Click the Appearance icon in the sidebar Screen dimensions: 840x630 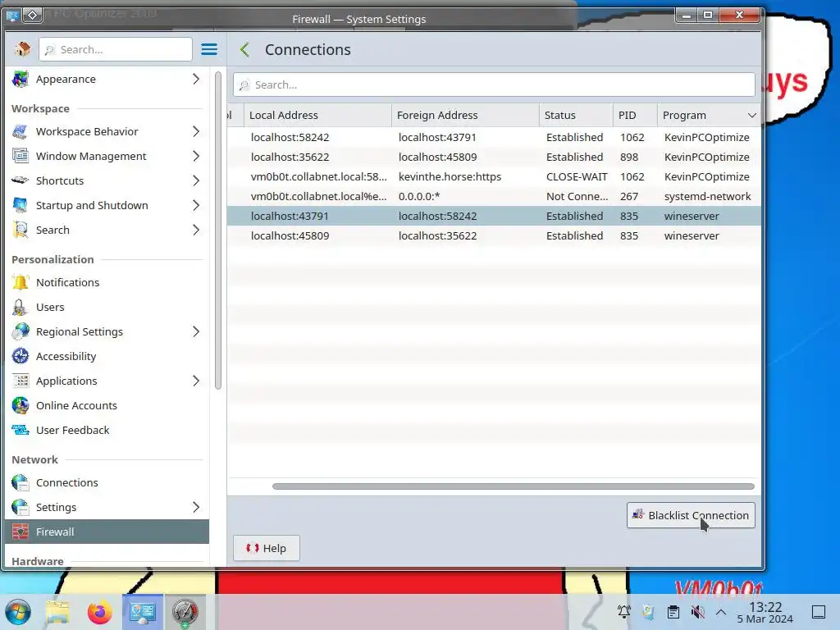[21, 80]
